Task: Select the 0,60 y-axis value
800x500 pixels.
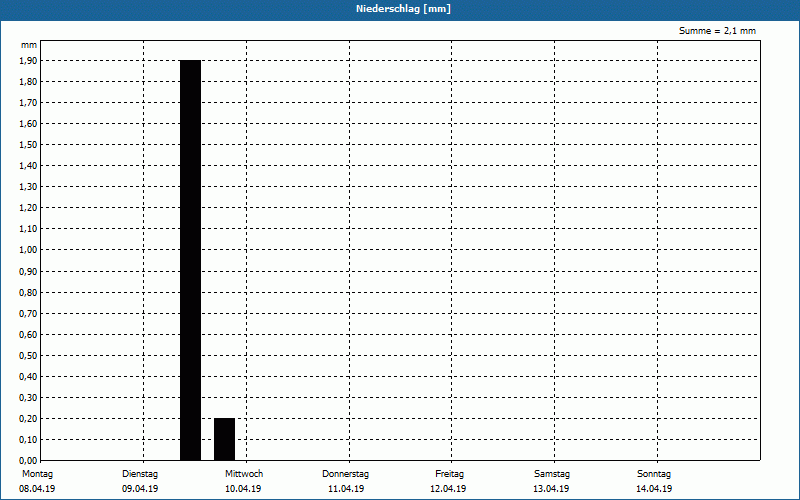Action: click(28, 335)
